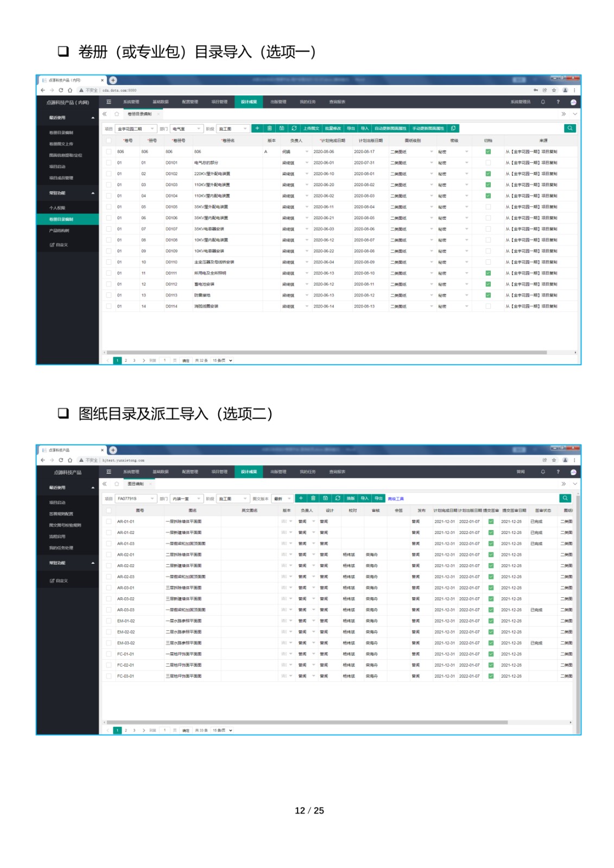The width and height of the screenshot is (614, 868).
Task: Close the 卷册目录编制 tab
Action: coord(159,114)
